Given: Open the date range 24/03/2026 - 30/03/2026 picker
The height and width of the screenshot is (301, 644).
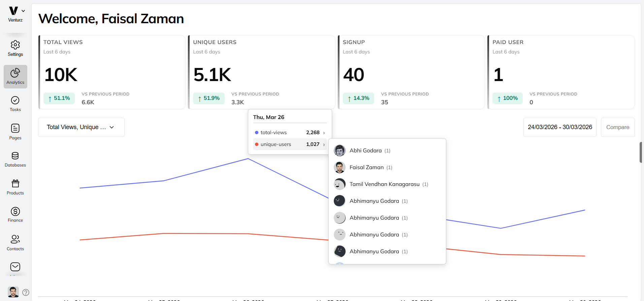Looking at the screenshot, I should pyautogui.click(x=559, y=127).
